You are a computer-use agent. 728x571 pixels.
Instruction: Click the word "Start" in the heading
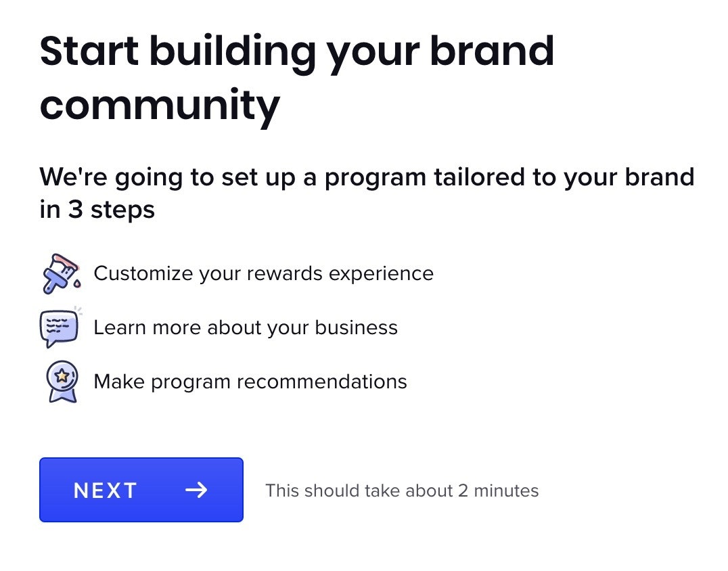point(89,51)
